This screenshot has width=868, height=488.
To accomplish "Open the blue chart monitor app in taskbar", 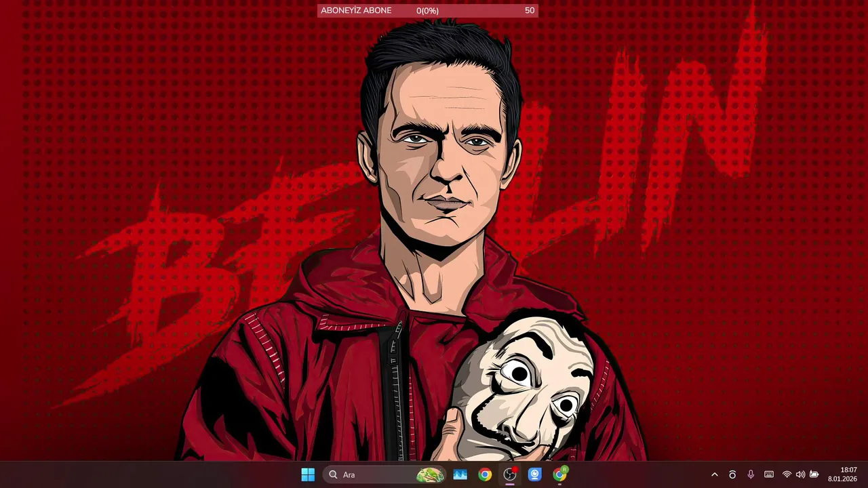I will click(x=460, y=474).
